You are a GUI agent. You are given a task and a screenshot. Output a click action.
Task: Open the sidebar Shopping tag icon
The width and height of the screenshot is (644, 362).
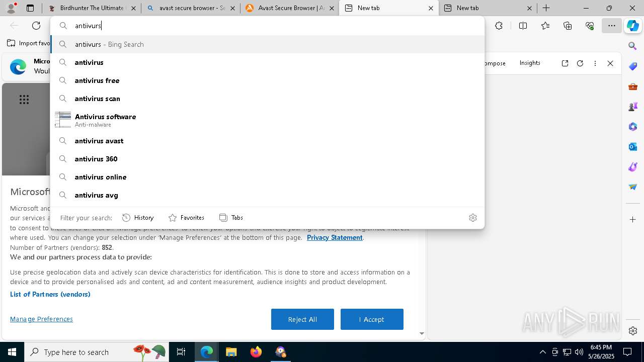[x=633, y=66]
